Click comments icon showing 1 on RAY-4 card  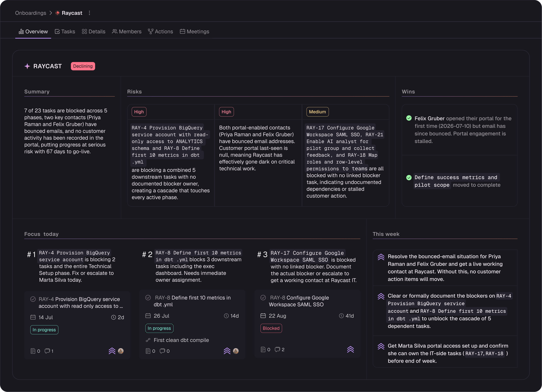pyautogui.click(x=47, y=351)
